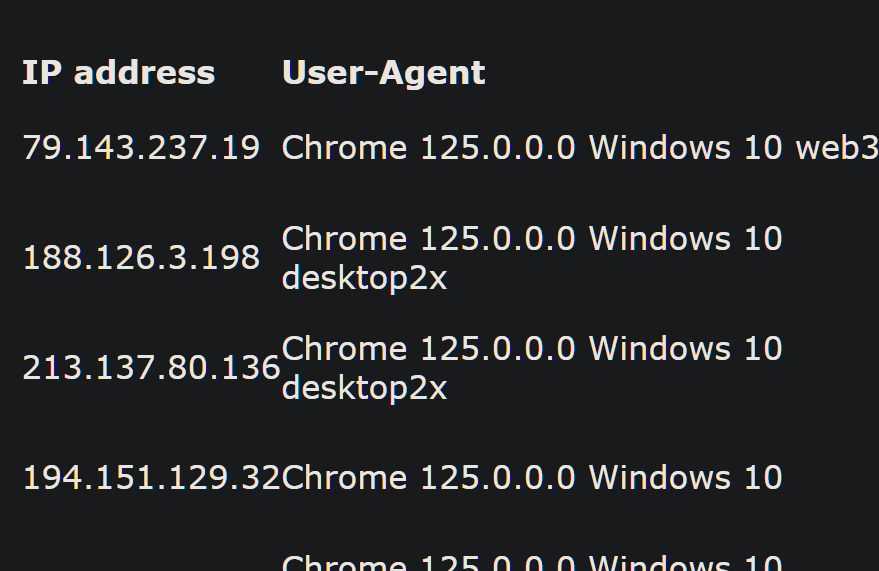Image resolution: width=879 pixels, height=571 pixels.
Task: Select IP address 213.137.80.136
Action: point(151,368)
